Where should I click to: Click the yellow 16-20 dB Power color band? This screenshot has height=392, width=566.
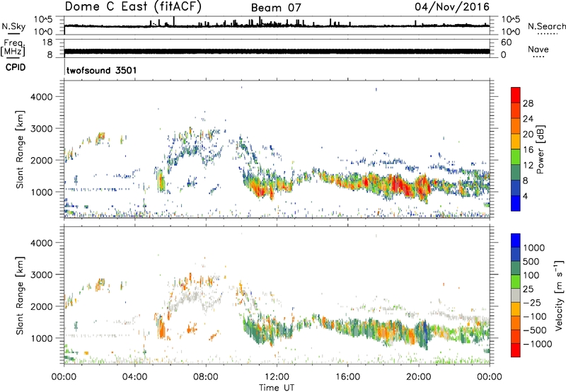pyautogui.click(x=516, y=142)
